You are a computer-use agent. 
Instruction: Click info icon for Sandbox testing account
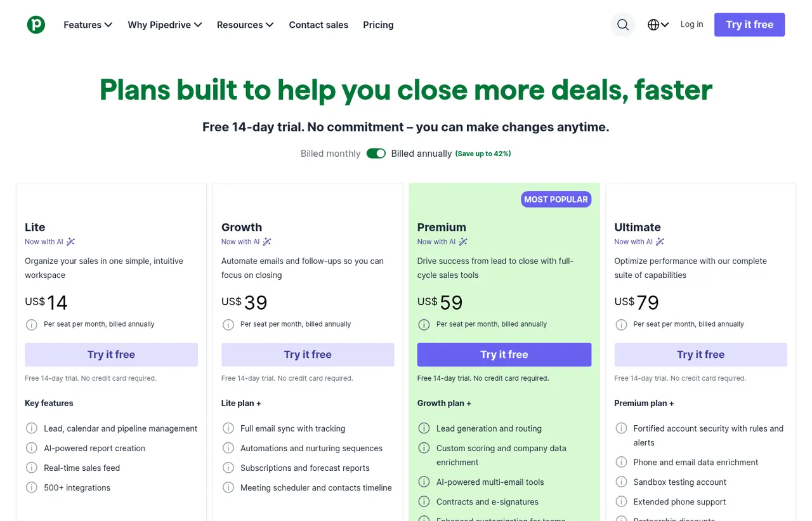pos(621,482)
